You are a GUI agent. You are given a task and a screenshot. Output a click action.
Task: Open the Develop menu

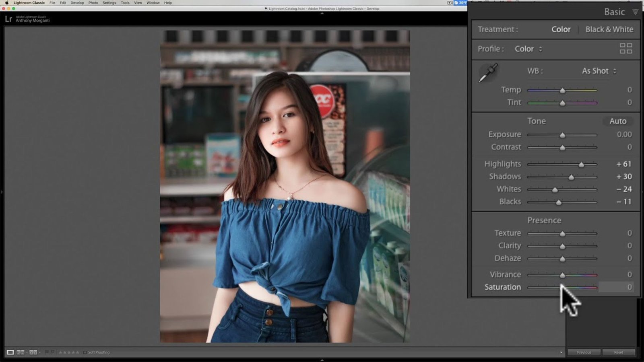click(77, 3)
